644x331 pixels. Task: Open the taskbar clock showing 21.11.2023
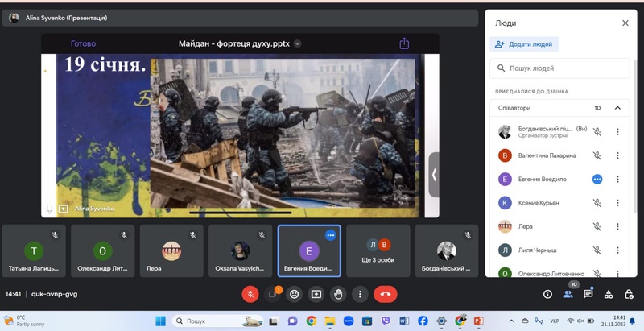(x=613, y=321)
